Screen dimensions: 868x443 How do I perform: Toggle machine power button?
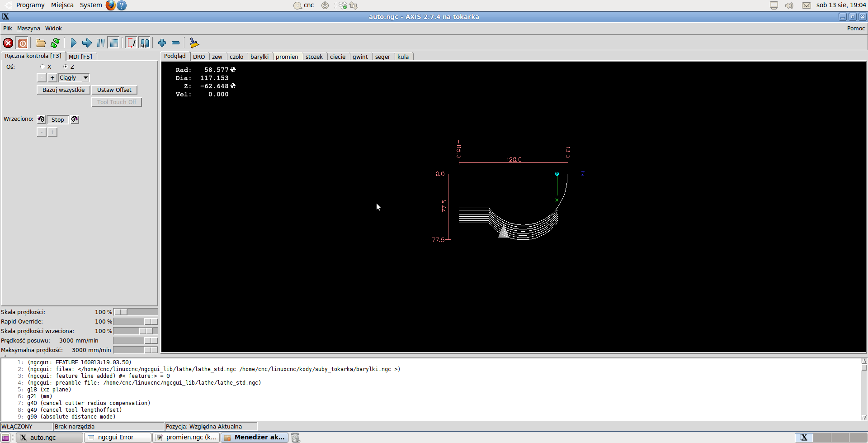point(22,43)
